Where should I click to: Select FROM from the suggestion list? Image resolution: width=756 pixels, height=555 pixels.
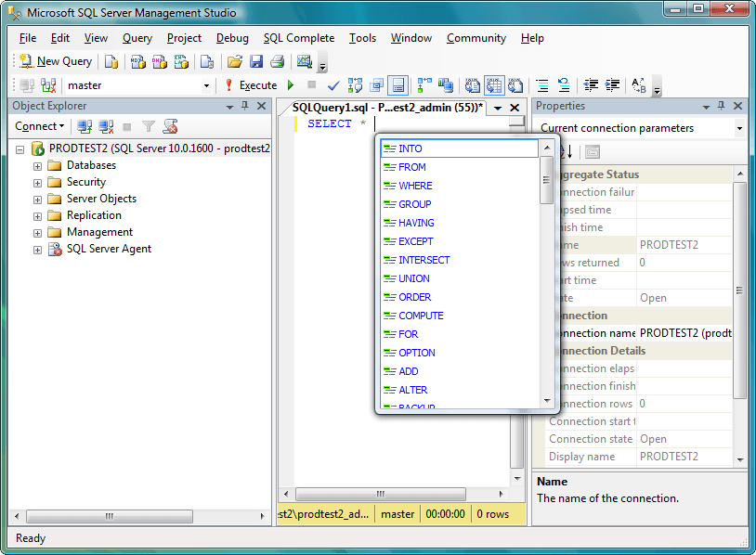point(460,167)
